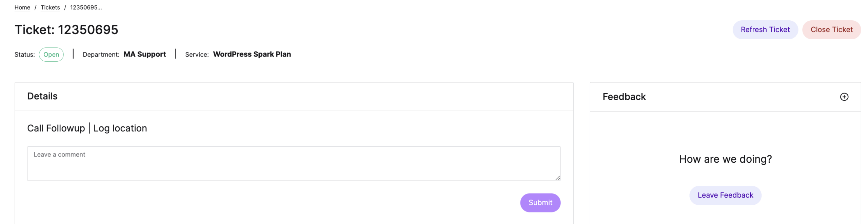Viewport: 868px width, 224px height.
Task: Select the Details section header
Action: (x=42, y=96)
